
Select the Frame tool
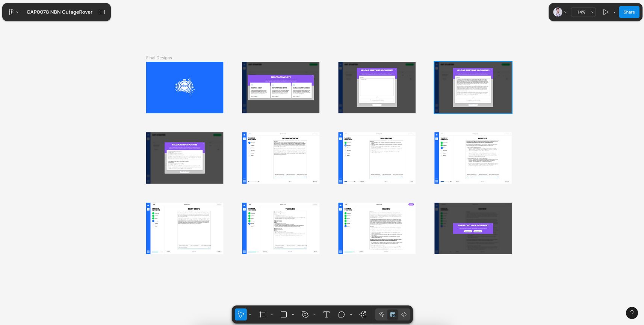[x=262, y=314]
